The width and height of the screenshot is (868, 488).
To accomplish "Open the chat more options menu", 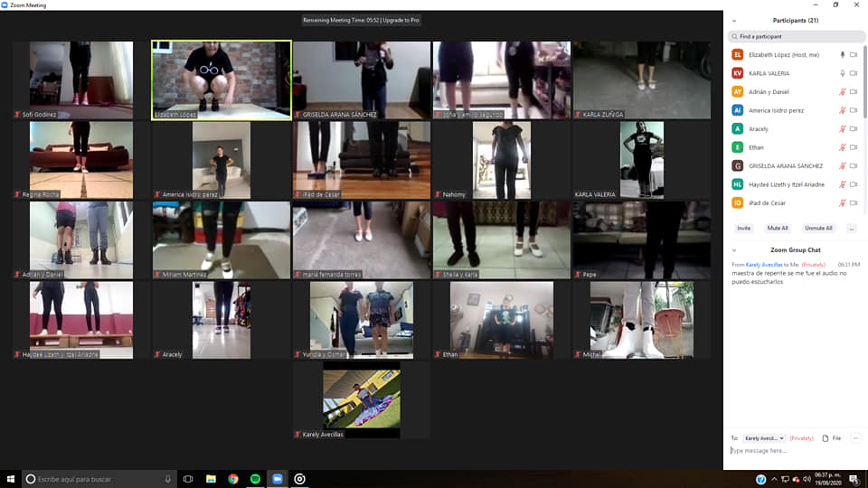I will (855, 438).
